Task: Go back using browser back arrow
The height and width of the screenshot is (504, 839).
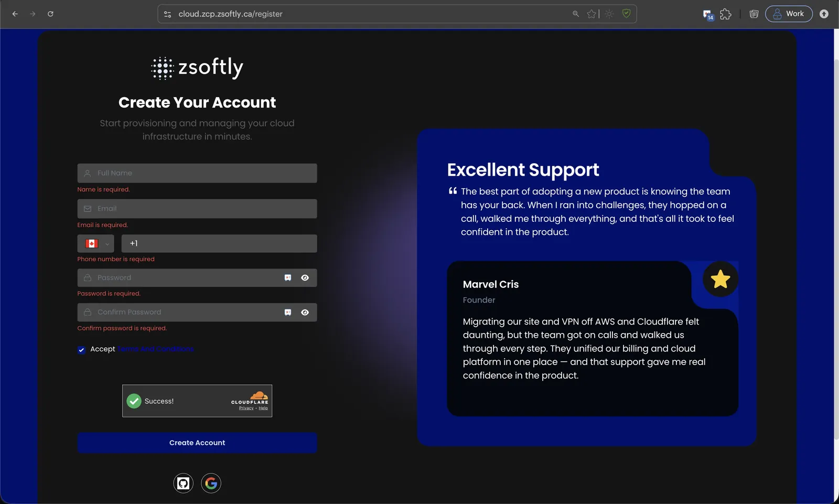Action: [15, 14]
